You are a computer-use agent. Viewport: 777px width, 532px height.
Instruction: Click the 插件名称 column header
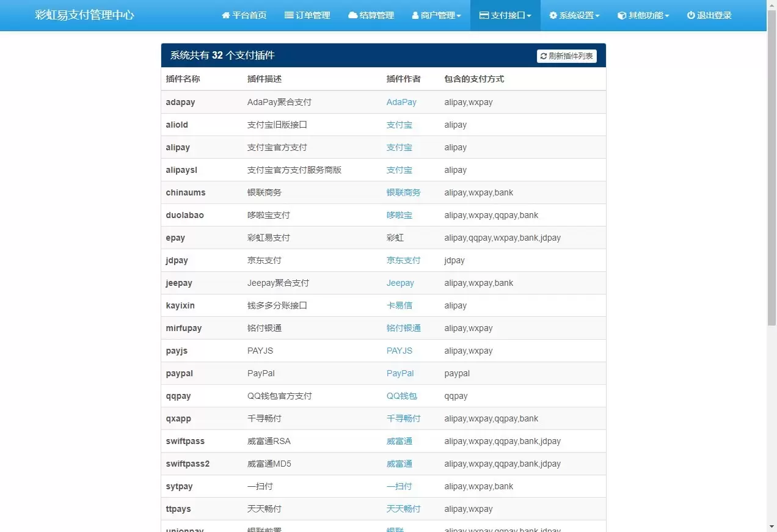[183, 79]
